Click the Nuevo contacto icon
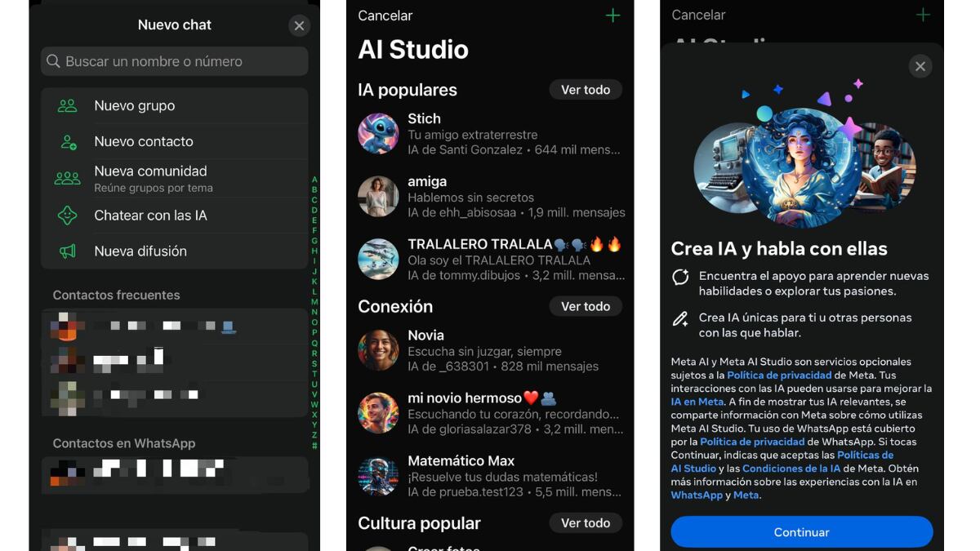The height and width of the screenshot is (551, 980). [68, 142]
